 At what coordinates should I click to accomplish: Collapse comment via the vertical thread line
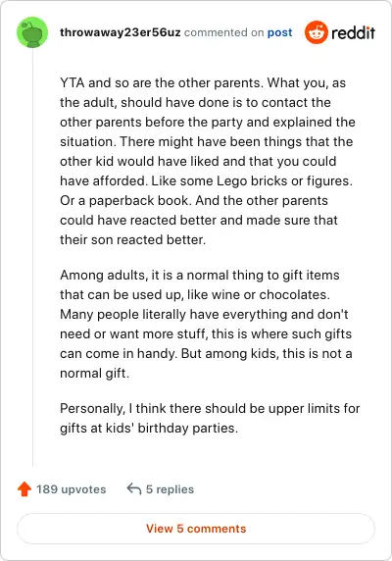(x=33, y=257)
